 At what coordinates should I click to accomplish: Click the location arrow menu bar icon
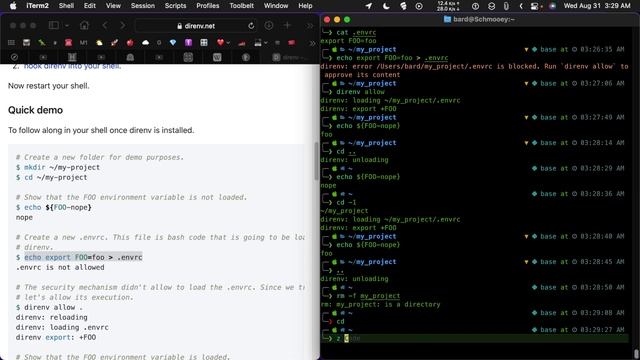click(x=369, y=6)
